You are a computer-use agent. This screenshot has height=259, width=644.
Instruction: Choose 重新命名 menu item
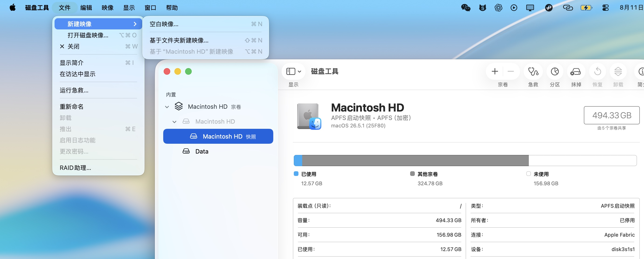[98, 107]
